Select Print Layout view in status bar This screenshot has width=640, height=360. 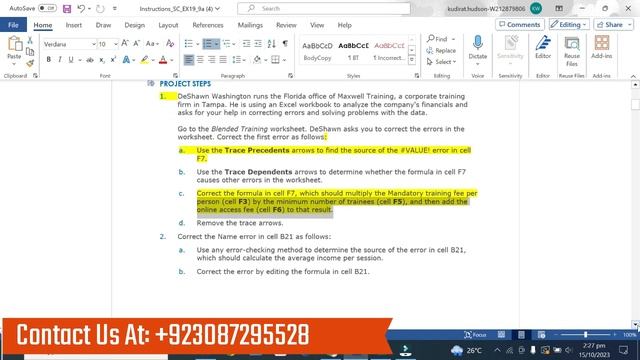pos(521,335)
